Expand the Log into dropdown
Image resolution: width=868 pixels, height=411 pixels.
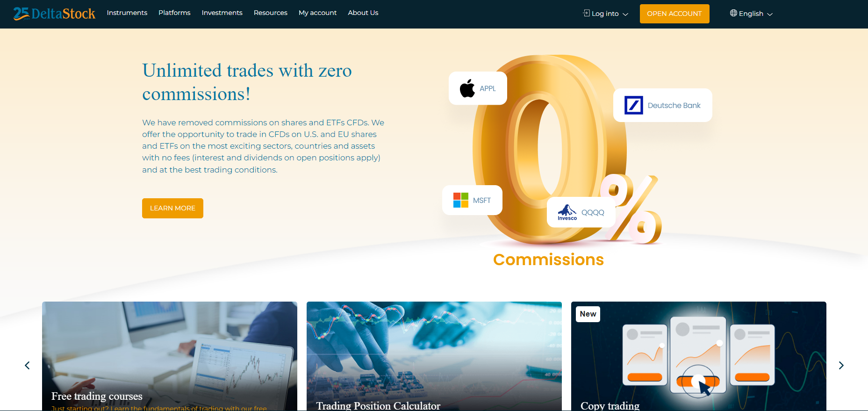606,14
